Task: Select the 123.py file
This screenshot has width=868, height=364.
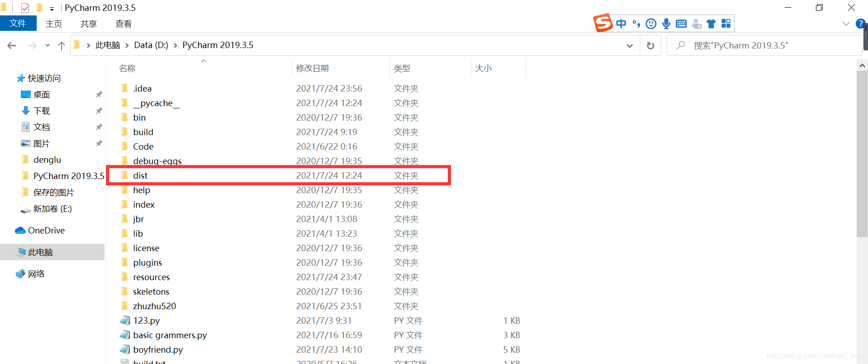Action: (146, 320)
